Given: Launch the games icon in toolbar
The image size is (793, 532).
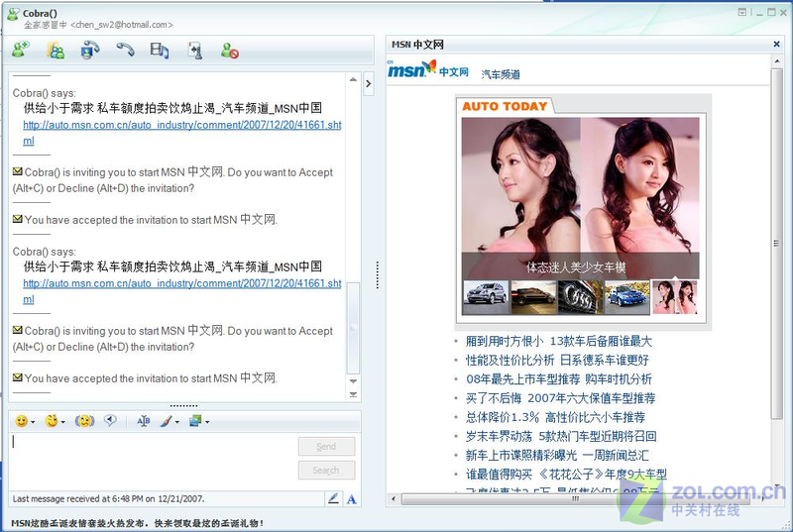Looking at the screenshot, I should click(195, 50).
